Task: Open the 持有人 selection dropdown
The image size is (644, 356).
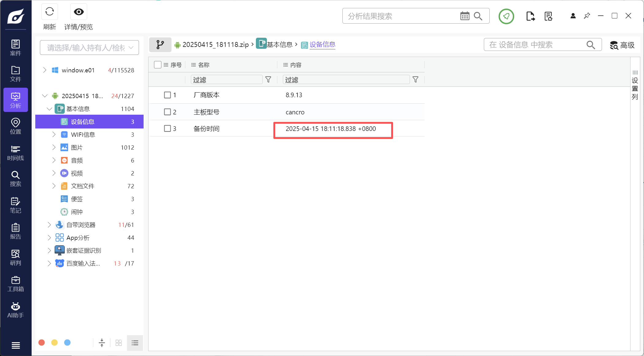Action: 89,48
